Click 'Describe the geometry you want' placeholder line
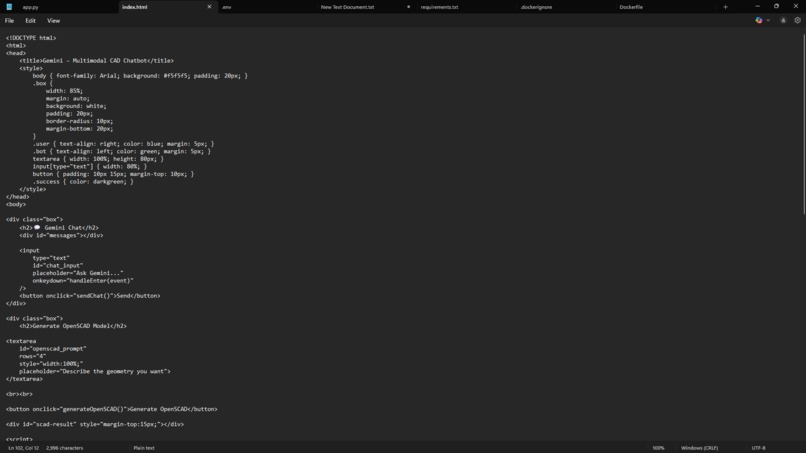Image resolution: width=806 pixels, height=453 pixels. (x=95, y=371)
